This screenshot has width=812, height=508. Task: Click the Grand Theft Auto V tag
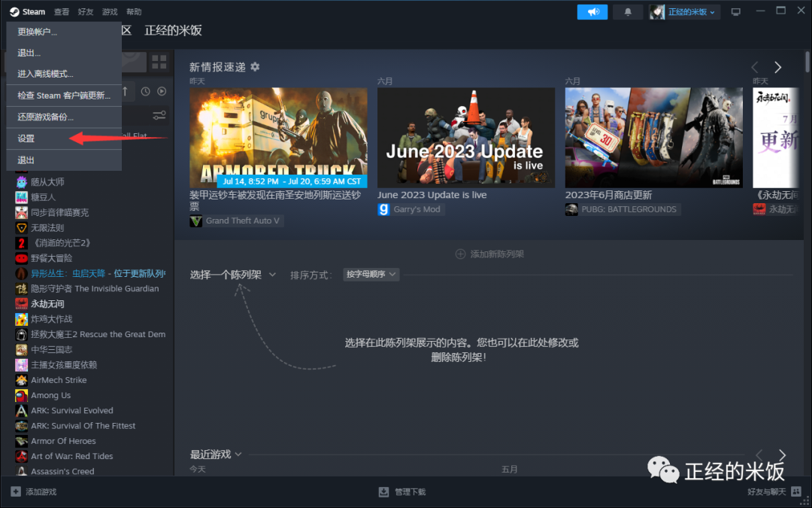coord(237,221)
